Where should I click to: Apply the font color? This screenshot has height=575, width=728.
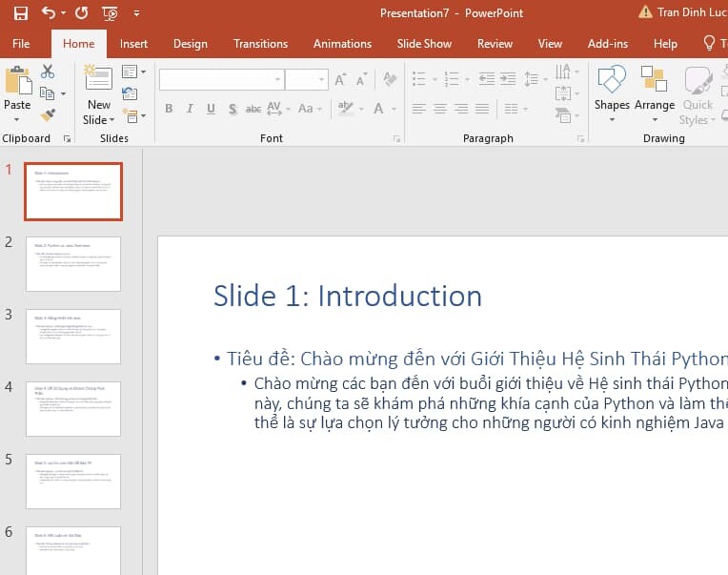[x=379, y=109]
